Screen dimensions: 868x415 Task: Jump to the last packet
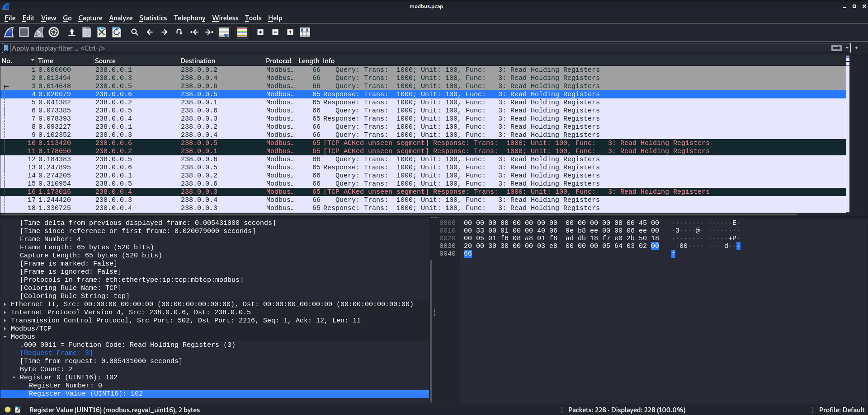tap(209, 32)
